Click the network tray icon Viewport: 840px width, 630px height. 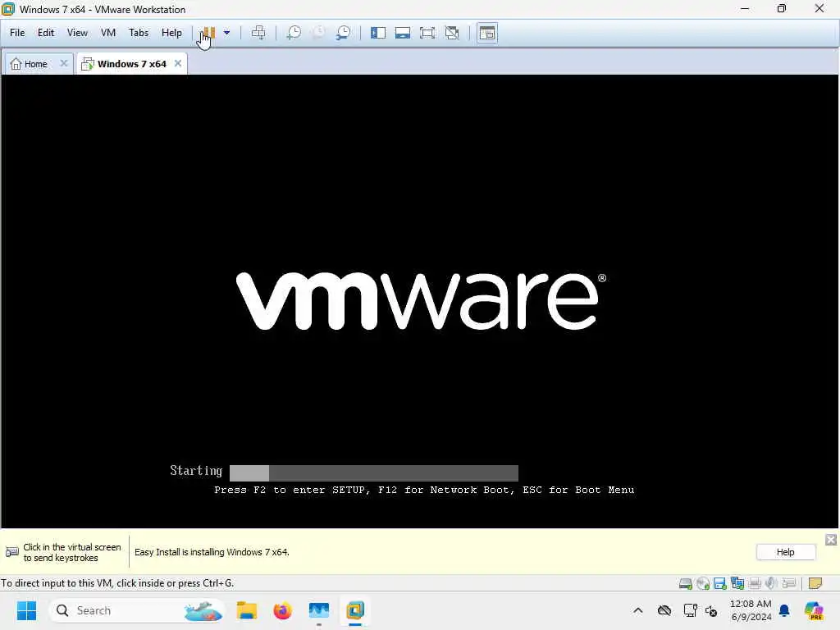click(x=690, y=610)
